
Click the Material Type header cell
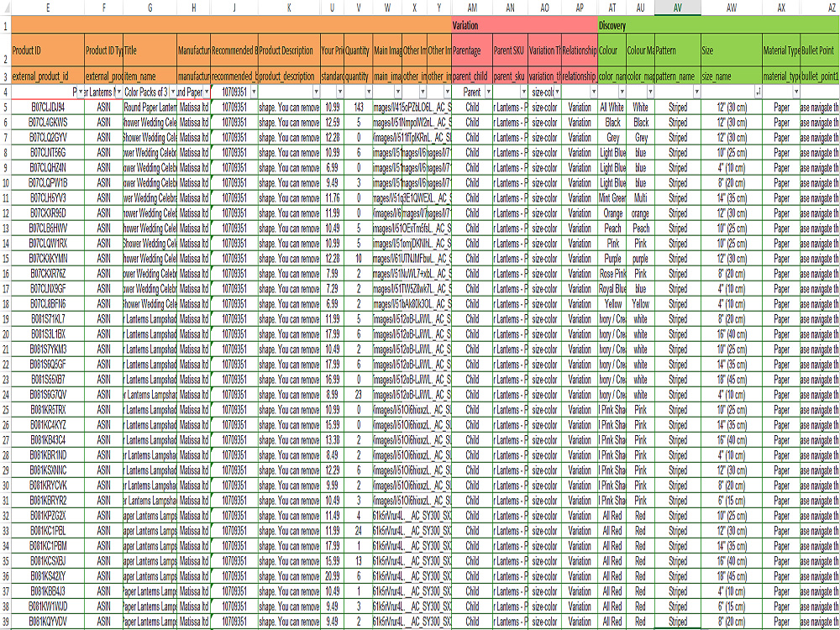(x=781, y=51)
